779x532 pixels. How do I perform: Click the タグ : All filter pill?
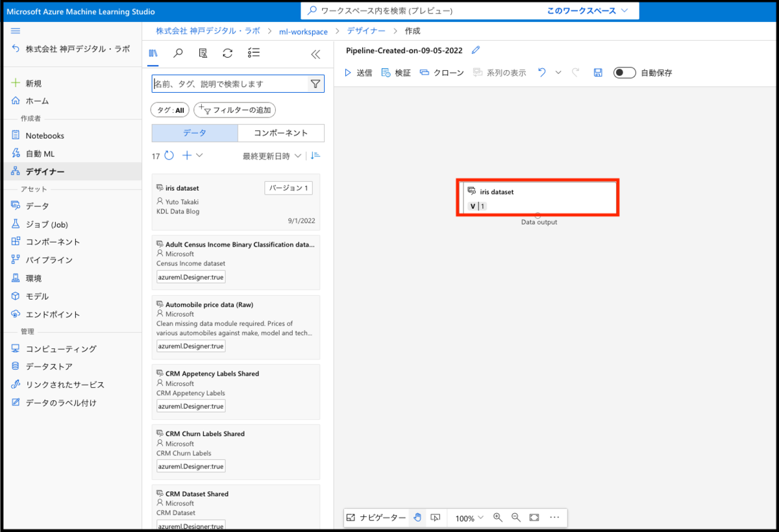[x=170, y=110]
